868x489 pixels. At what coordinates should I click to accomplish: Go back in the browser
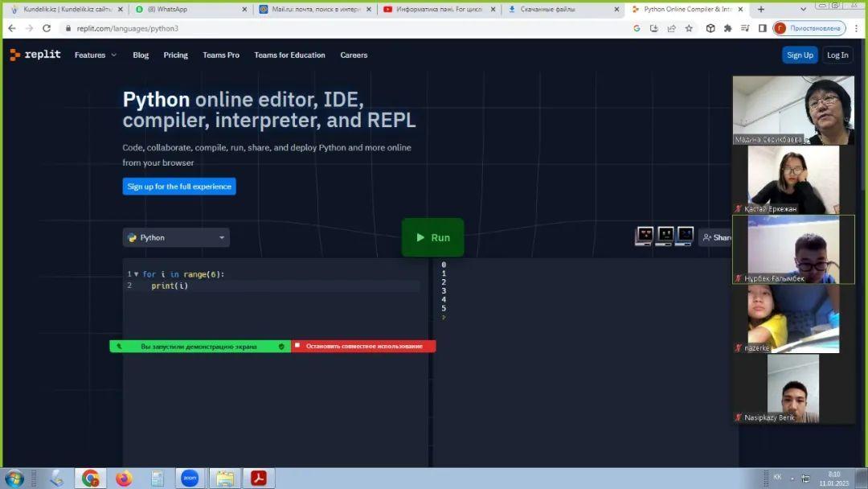pos(12,28)
